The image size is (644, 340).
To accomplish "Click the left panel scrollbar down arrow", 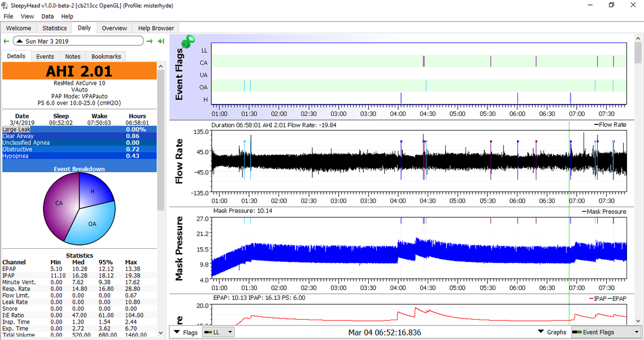I will [160, 333].
